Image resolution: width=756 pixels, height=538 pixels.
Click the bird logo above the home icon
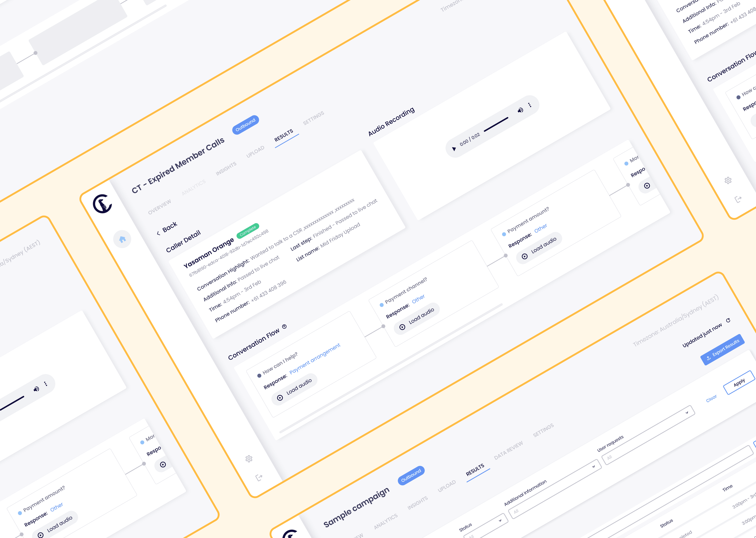(x=102, y=204)
